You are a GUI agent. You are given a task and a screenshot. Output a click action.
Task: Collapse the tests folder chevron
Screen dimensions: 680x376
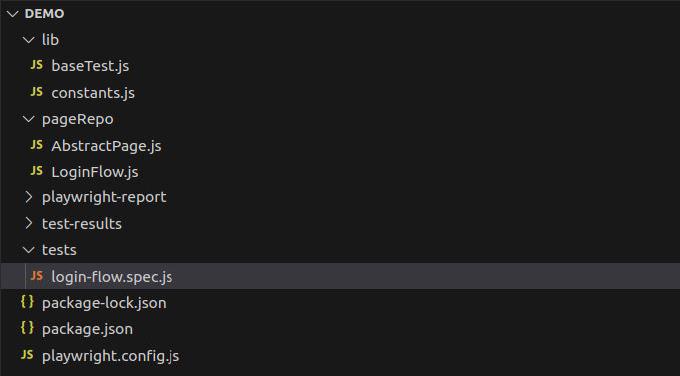tap(29, 250)
